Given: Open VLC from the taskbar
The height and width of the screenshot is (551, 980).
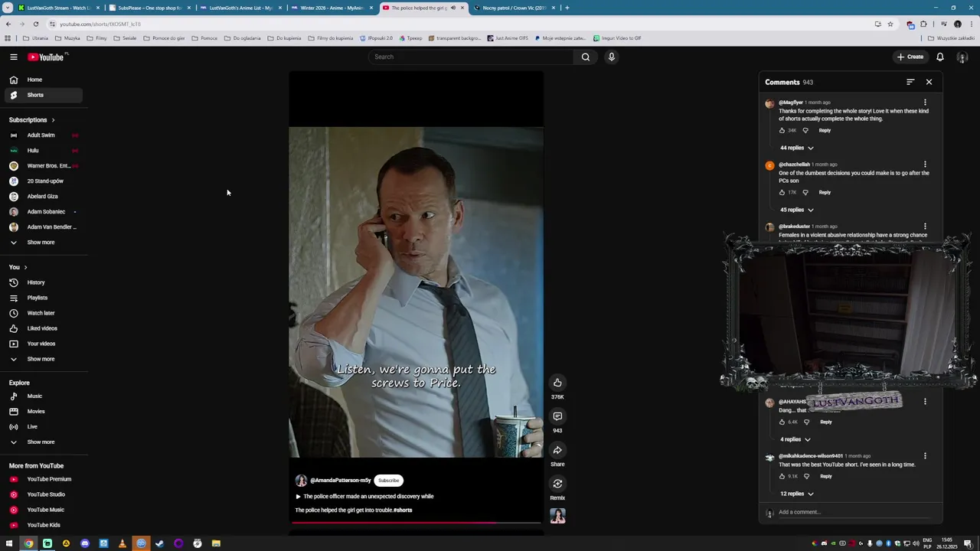Looking at the screenshot, I should pos(122,543).
